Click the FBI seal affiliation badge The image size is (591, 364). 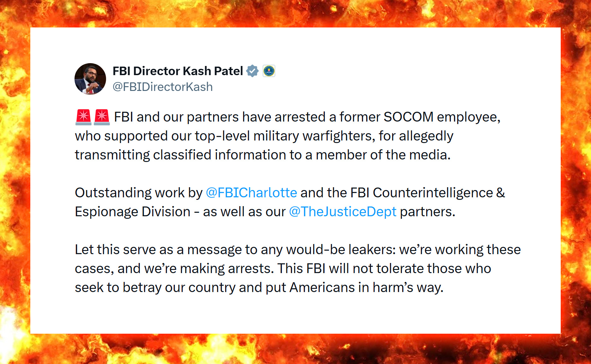pyautogui.click(x=269, y=71)
